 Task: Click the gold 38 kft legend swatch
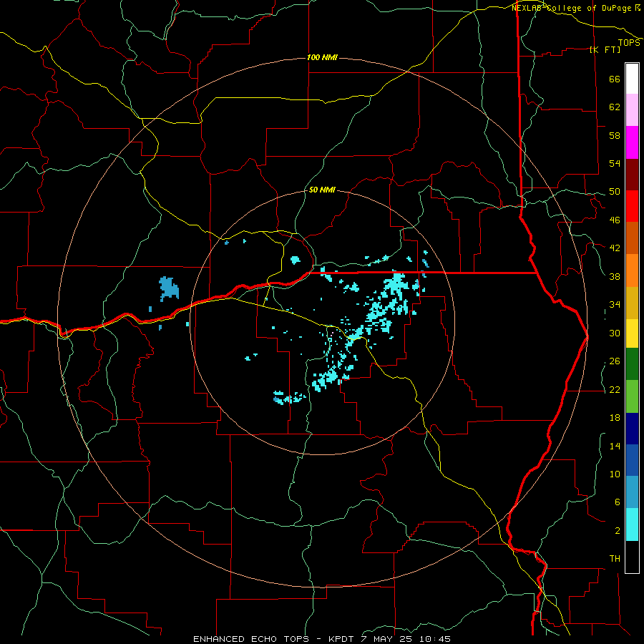pos(632,303)
